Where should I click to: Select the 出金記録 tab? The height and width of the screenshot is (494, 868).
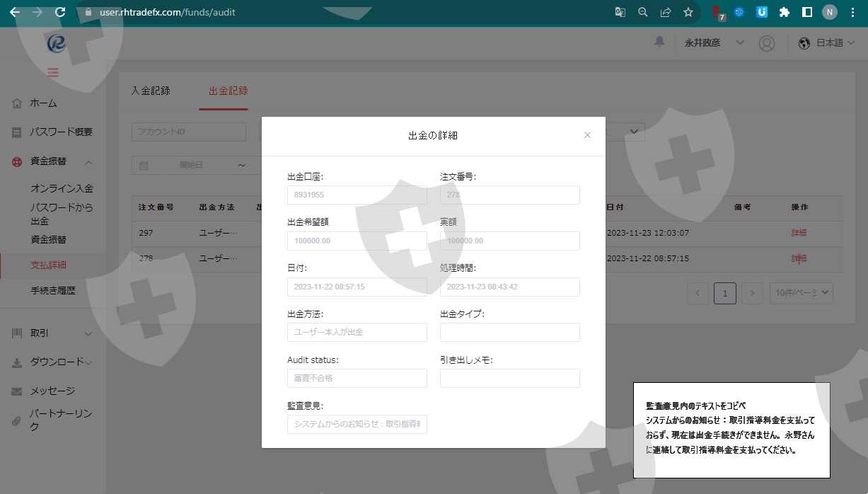point(228,91)
